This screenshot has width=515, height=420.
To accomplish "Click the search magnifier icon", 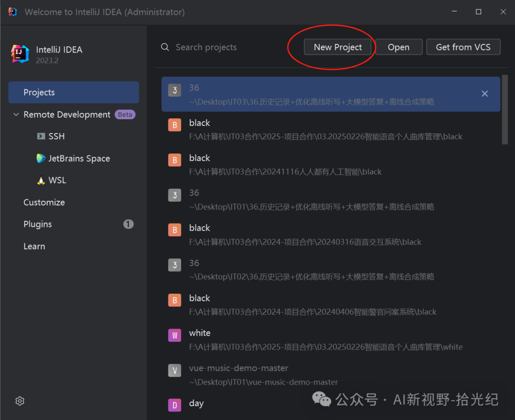I will point(165,47).
